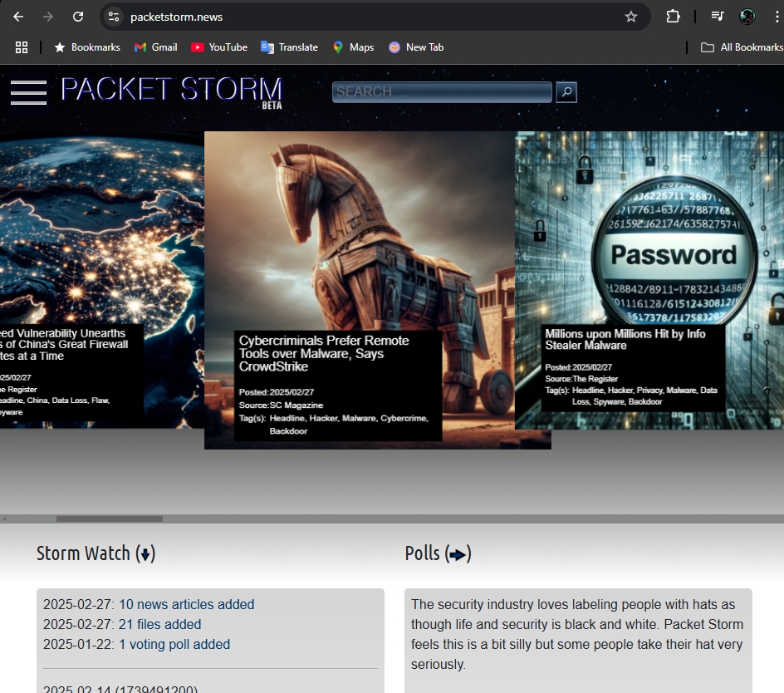Open the hamburger navigation menu
Image resolution: width=784 pixels, height=693 pixels.
[28, 93]
